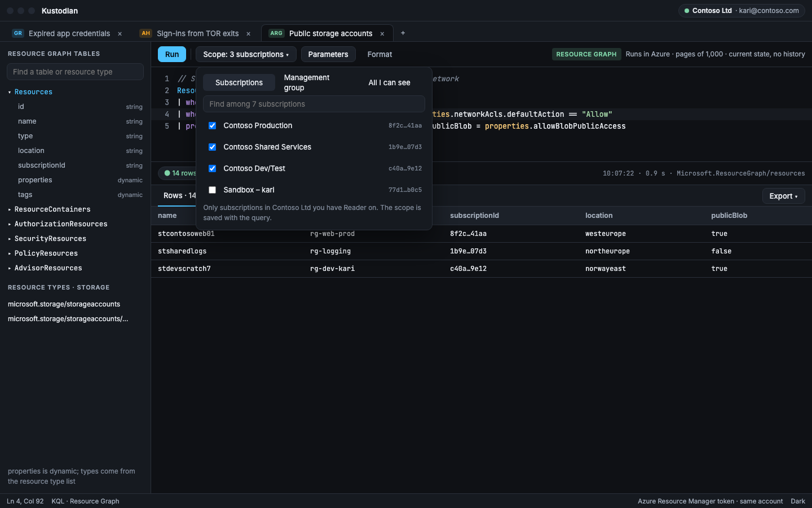The width and height of the screenshot is (812, 508).
Task: Open microsoft.storage/storageaccounts resource type
Action: (x=64, y=304)
